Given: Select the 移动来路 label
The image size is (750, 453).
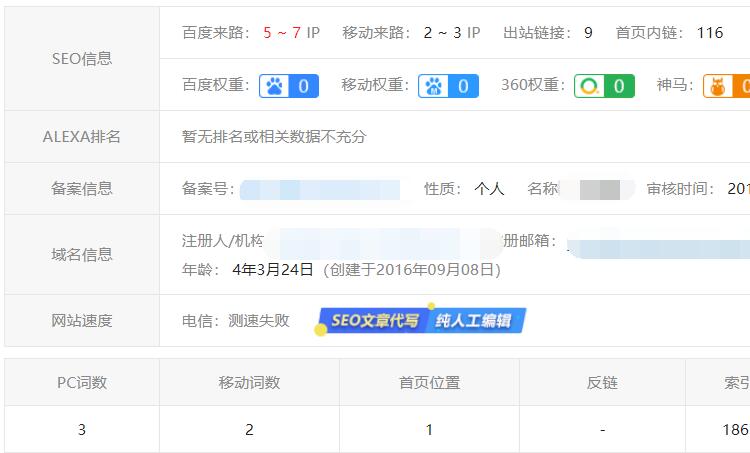Looking at the screenshot, I should pos(376,33).
